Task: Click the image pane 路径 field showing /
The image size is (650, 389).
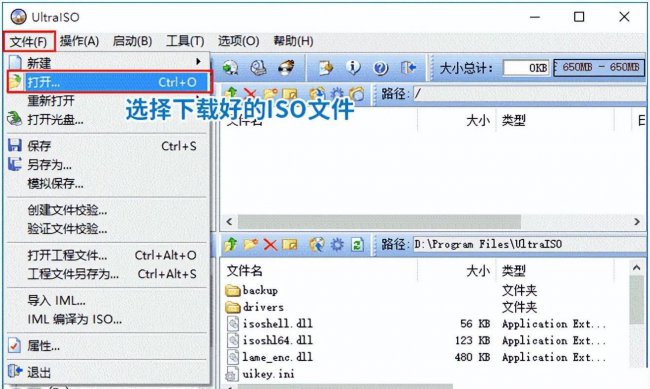Action: [x=529, y=94]
